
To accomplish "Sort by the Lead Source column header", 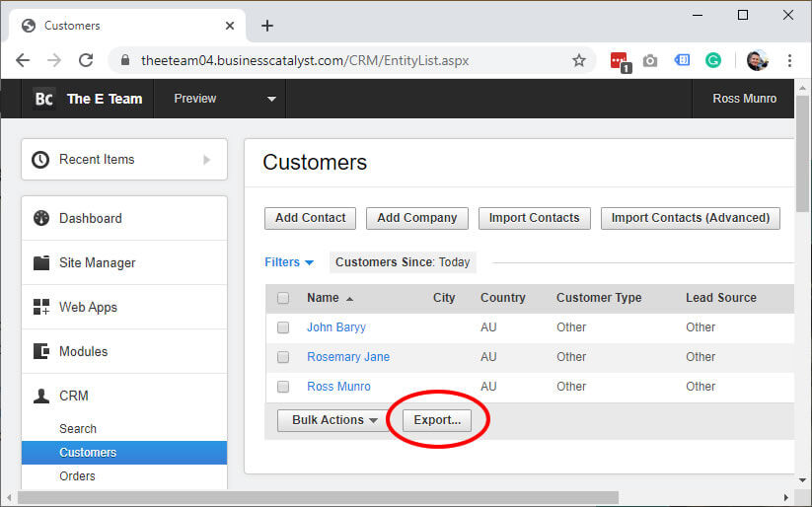I will (721, 298).
